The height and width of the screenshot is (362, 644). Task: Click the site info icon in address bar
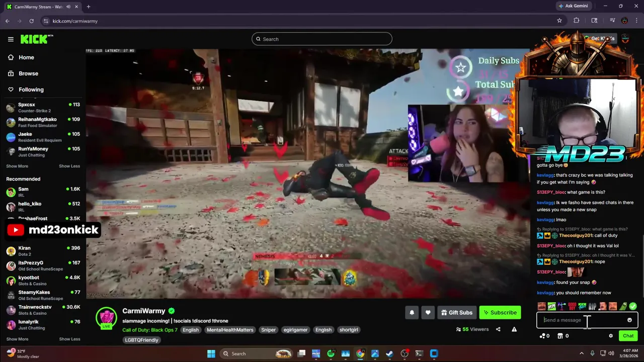46,21
